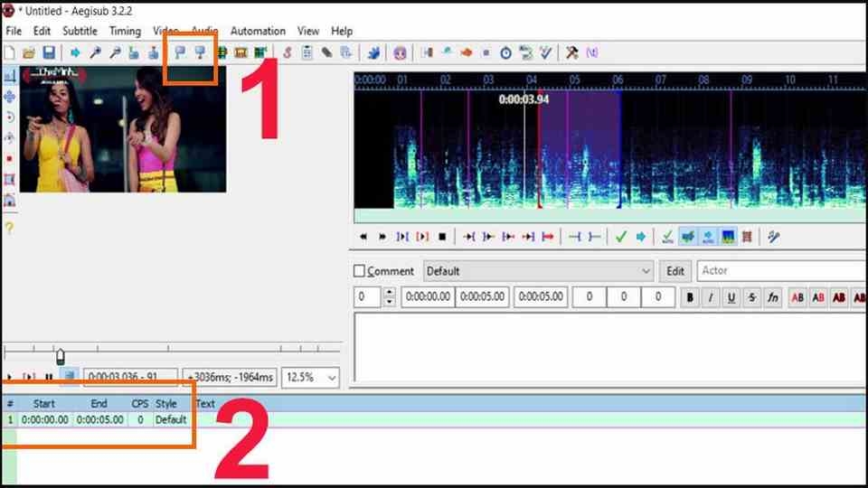The image size is (868, 488).
Task: Open the Timing menu
Action: tap(125, 31)
